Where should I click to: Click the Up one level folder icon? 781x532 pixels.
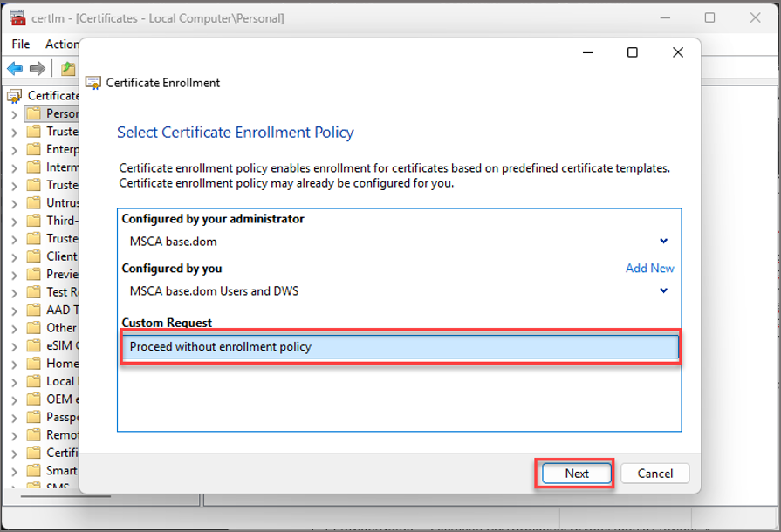coord(68,68)
